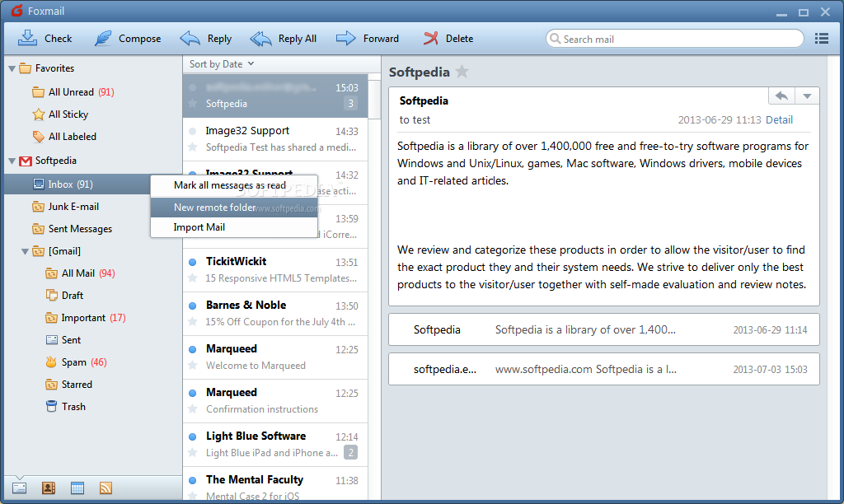The width and height of the screenshot is (844, 504).
Task: Click reply arrow in message header
Action: click(x=781, y=96)
